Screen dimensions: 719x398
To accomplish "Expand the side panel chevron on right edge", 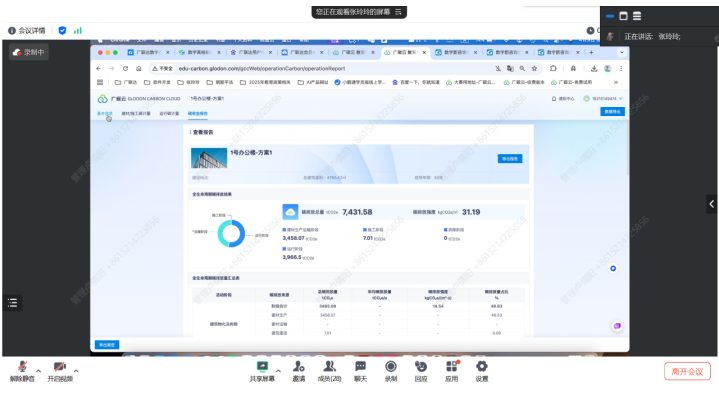I will (712, 204).
